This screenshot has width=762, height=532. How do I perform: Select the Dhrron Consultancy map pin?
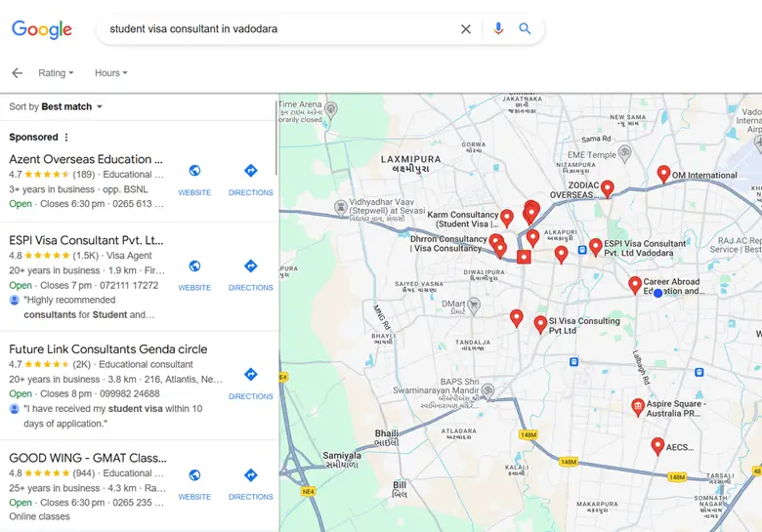click(496, 241)
